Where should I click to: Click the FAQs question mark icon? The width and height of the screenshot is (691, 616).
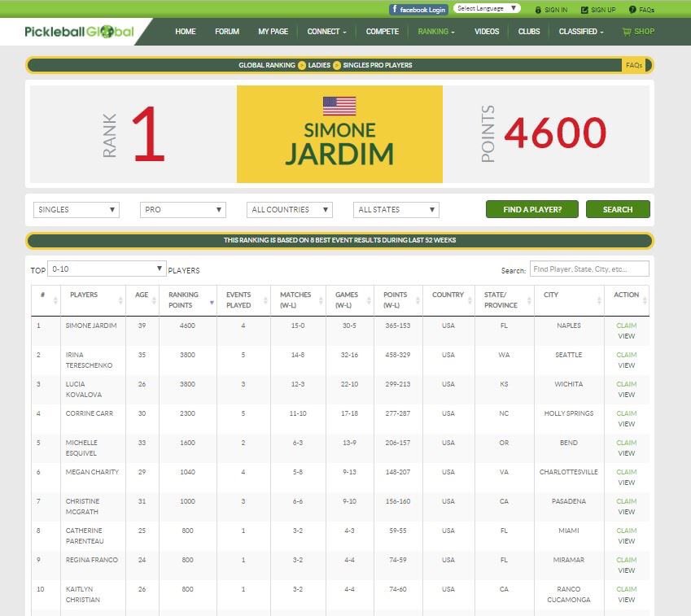632,9
